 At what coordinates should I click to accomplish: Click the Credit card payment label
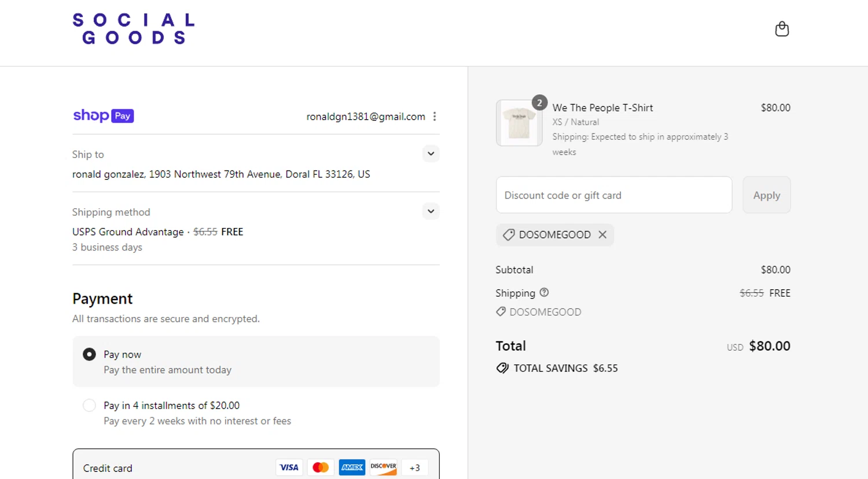pyautogui.click(x=108, y=468)
